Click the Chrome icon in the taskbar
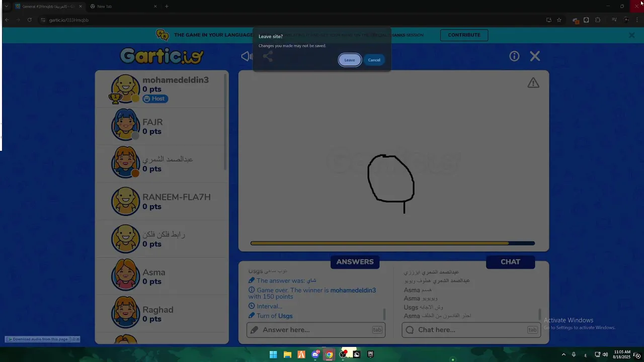Viewport: 644px width, 362px height. pos(329,354)
